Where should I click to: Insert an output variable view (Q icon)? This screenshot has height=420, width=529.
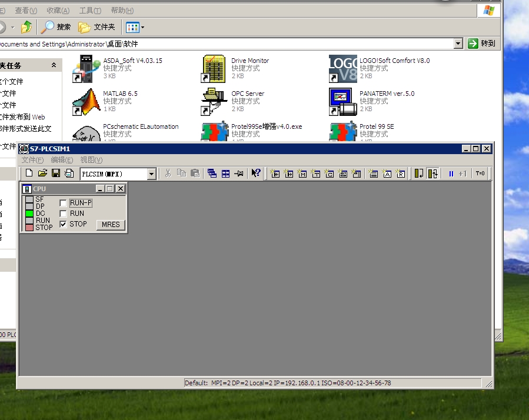(289, 174)
